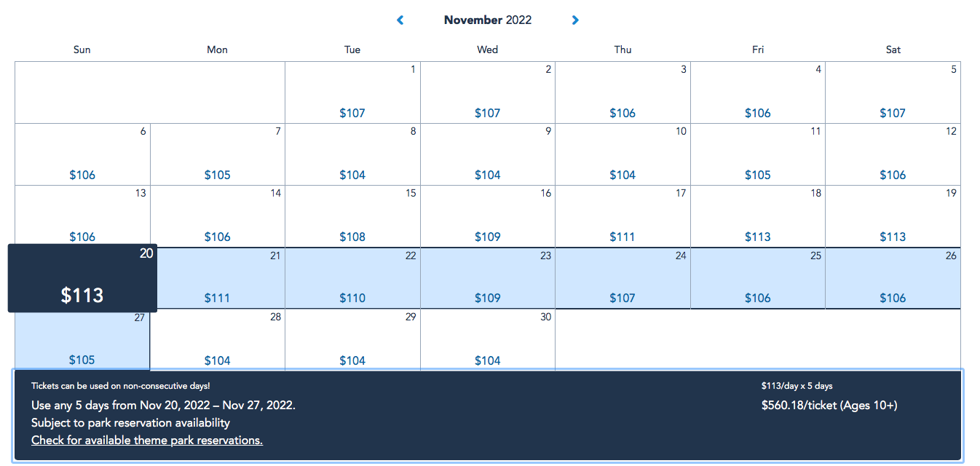Image resolution: width=980 pixels, height=466 pixels.
Task: Pick November 15 costing $108
Action: (352, 216)
